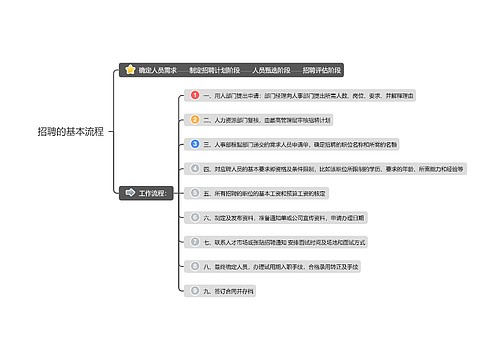The width and height of the screenshot is (500, 360).
Task: Select step 四 对应聘人员的基本要求 text
Action: point(333,169)
